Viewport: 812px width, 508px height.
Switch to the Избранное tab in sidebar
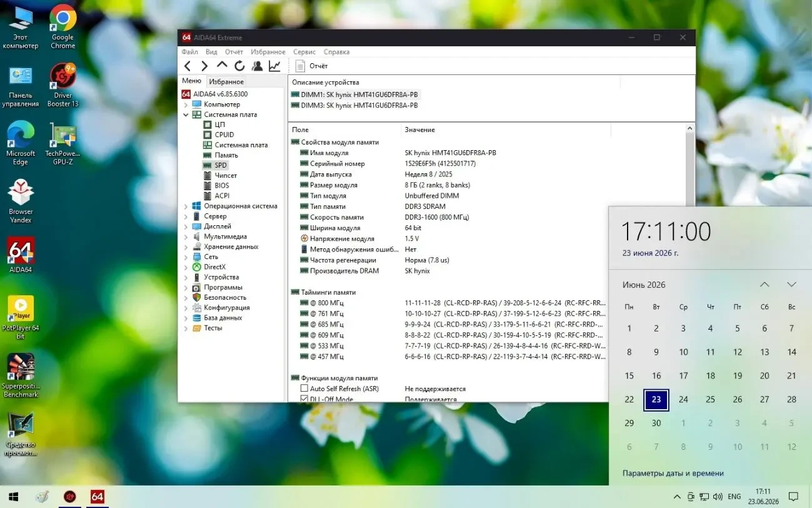coord(226,81)
